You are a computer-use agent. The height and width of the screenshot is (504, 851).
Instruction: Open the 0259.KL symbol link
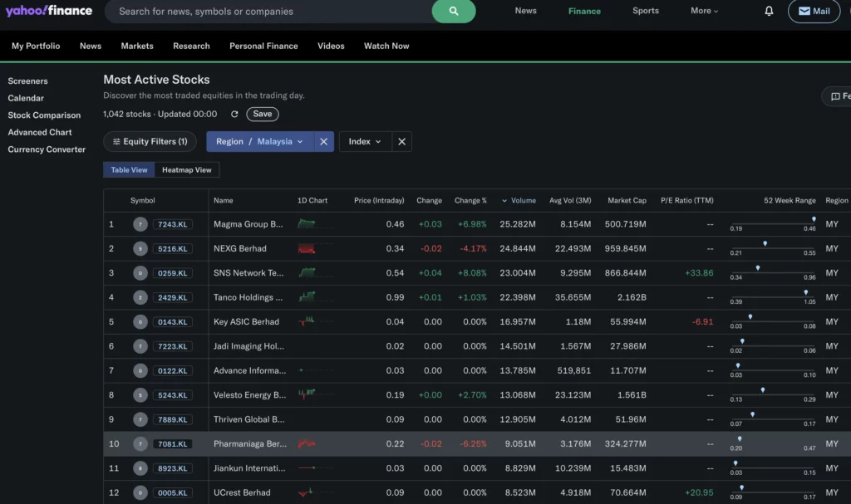tap(173, 273)
